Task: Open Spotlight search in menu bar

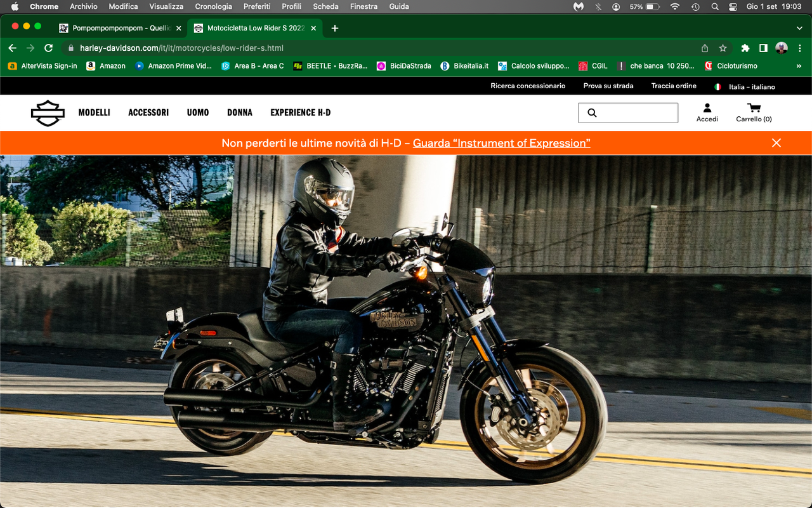Action: [x=715, y=6]
